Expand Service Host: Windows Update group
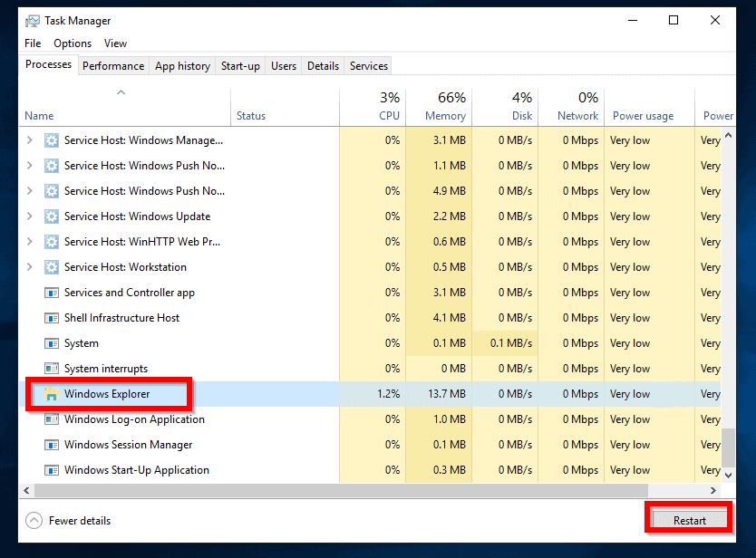 pos(30,216)
